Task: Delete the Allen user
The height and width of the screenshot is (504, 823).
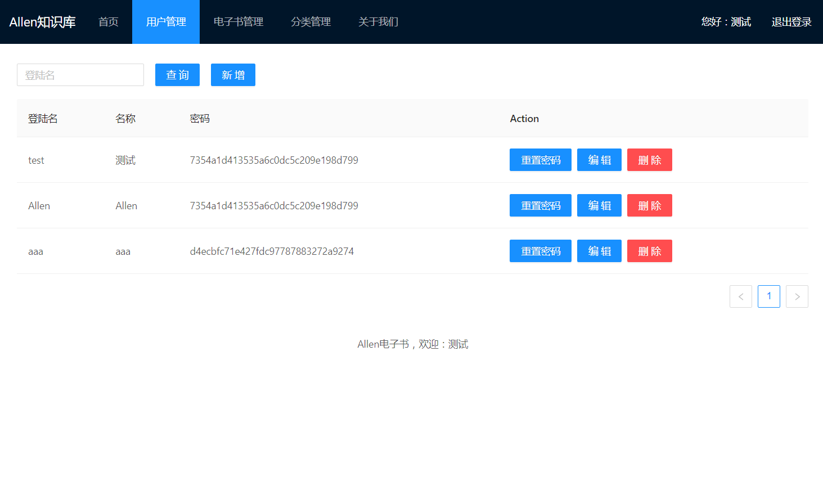Action: 649,205
